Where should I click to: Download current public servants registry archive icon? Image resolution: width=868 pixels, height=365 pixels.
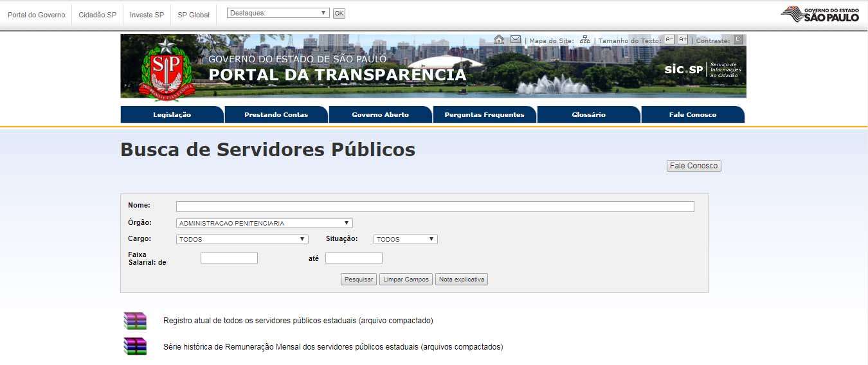pos(135,321)
